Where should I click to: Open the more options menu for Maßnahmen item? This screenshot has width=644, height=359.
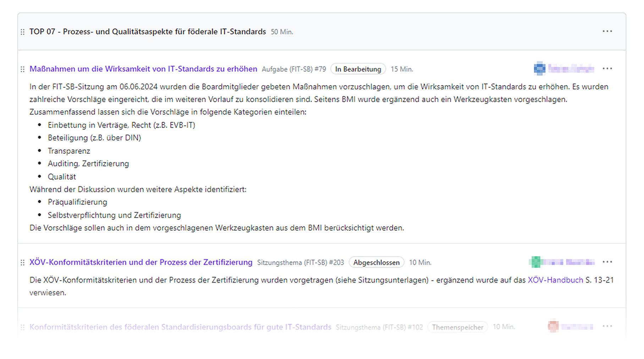point(607,69)
